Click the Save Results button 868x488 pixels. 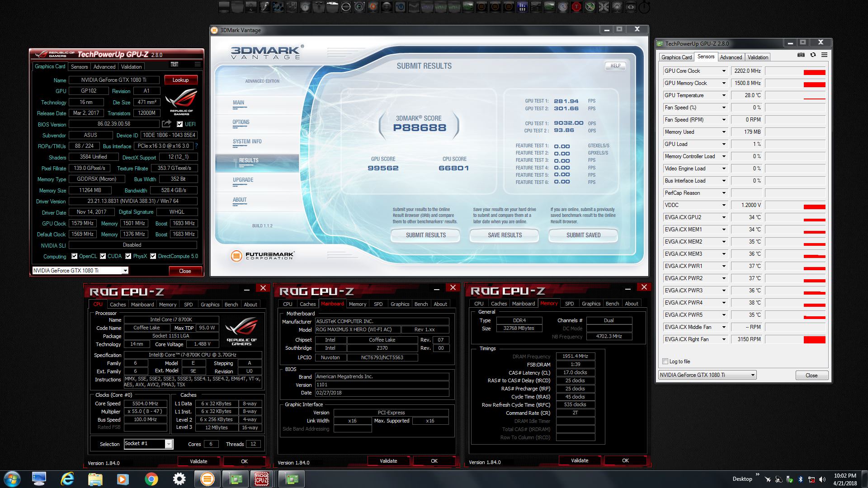[x=505, y=235]
